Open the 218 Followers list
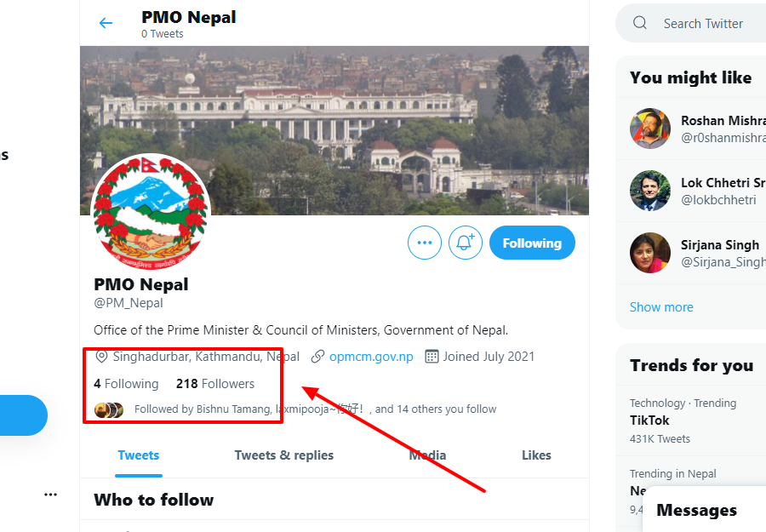Screen dimensions: 766x532 215,384
